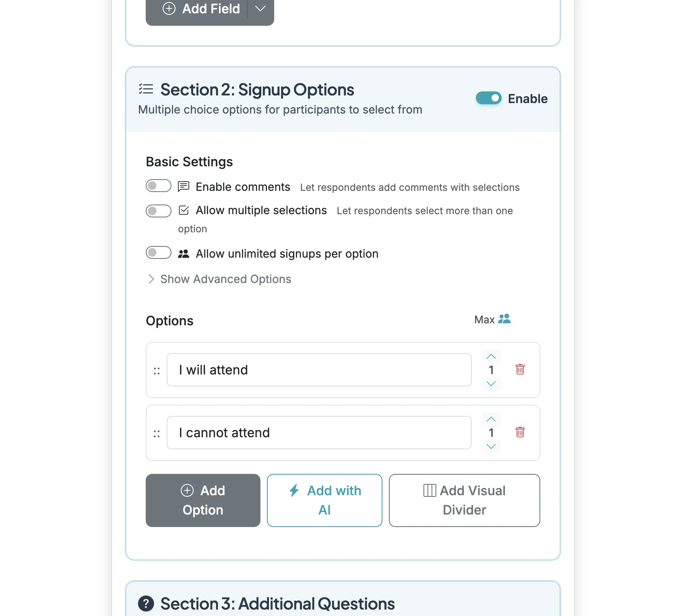686x616 pixels.
Task: Enable comments for respondents
Action: [x=158, y=186]
